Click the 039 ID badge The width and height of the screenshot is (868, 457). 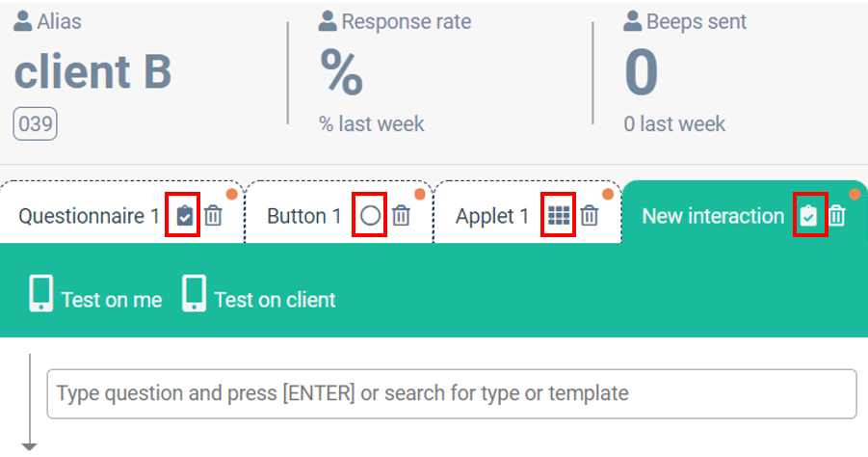point(35,124)
